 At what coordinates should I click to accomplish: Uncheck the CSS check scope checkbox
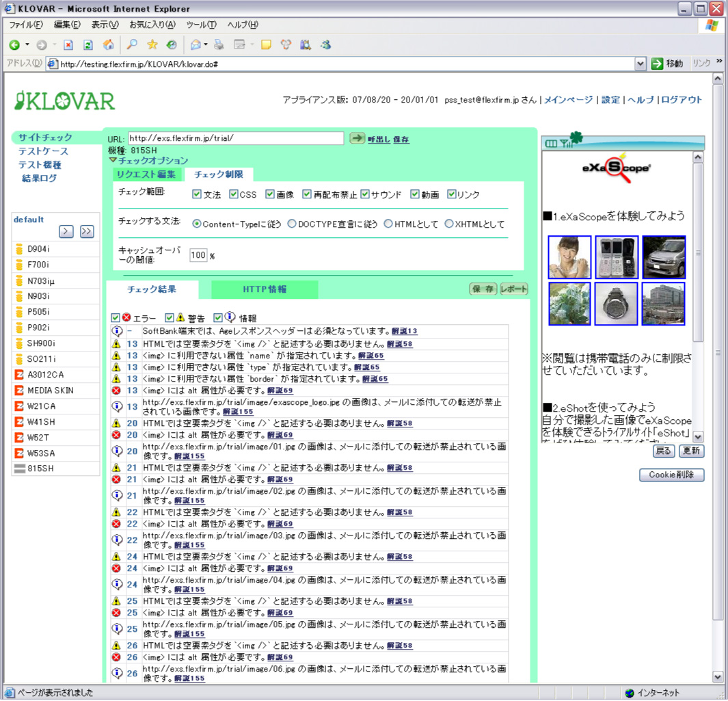point(234,194)
